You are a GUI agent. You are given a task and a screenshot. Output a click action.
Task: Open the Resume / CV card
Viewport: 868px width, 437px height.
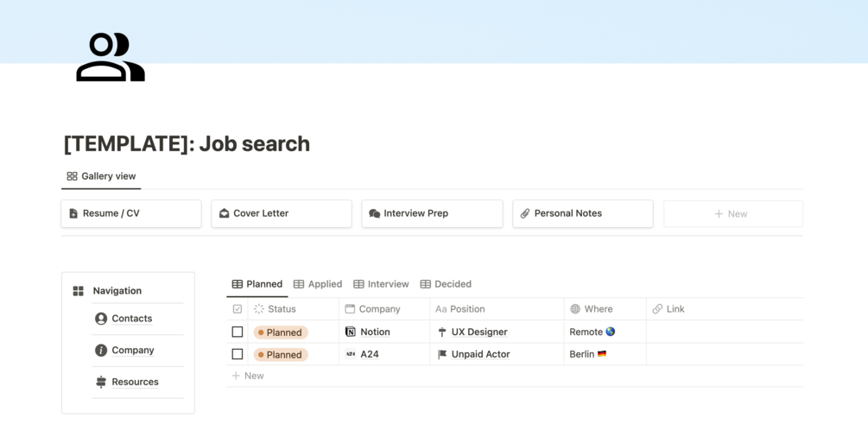[131, 213]
